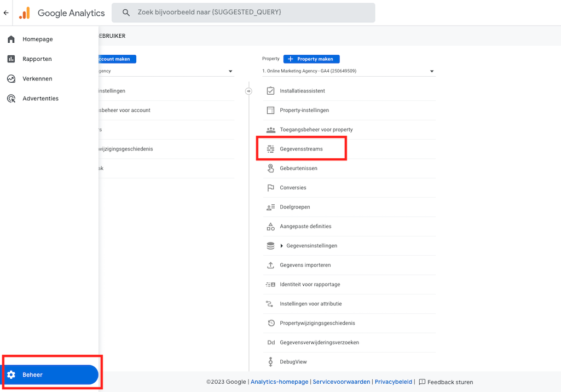Open the account selector dropdown arrow
The image size is (561, 392).
230,71
